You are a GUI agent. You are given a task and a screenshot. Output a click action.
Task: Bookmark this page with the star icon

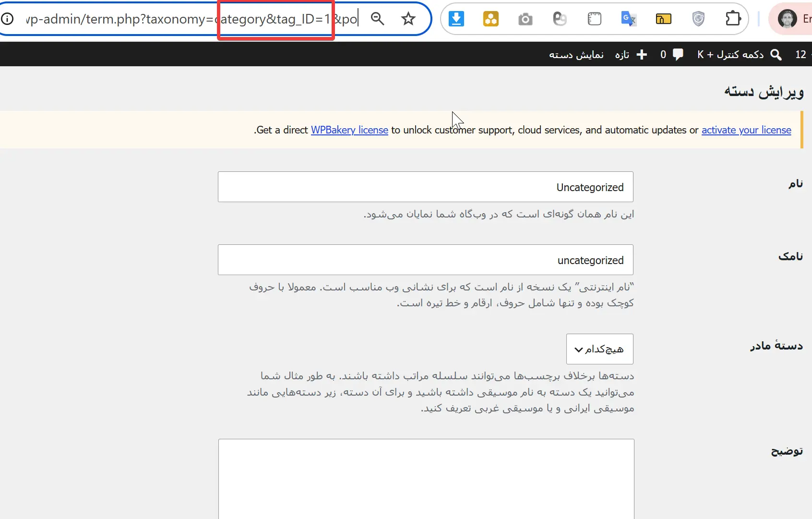pyautogui.click(x=408, y=19)
